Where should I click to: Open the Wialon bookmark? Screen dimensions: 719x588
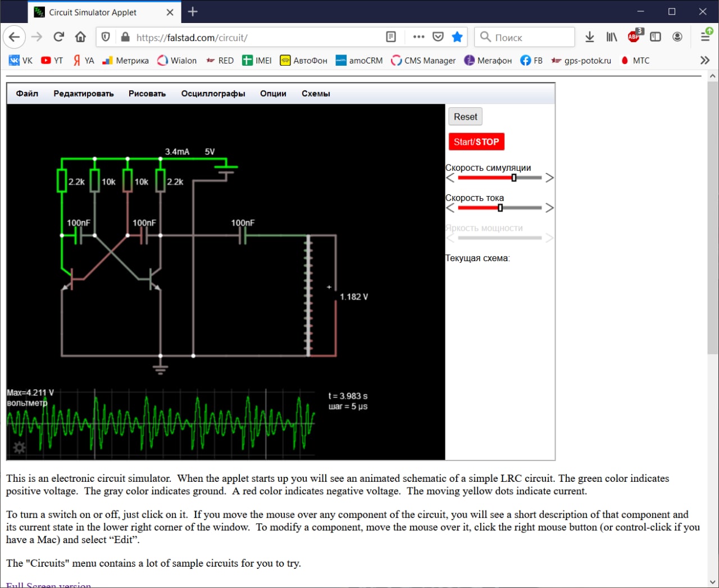click(x=177, y=61)
